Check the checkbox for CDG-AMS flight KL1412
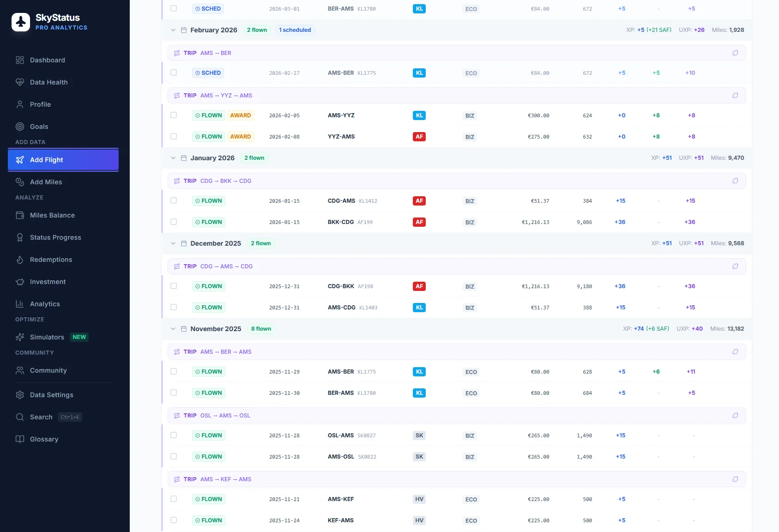This screenshot has width=779, height=532. coord(174,201)
